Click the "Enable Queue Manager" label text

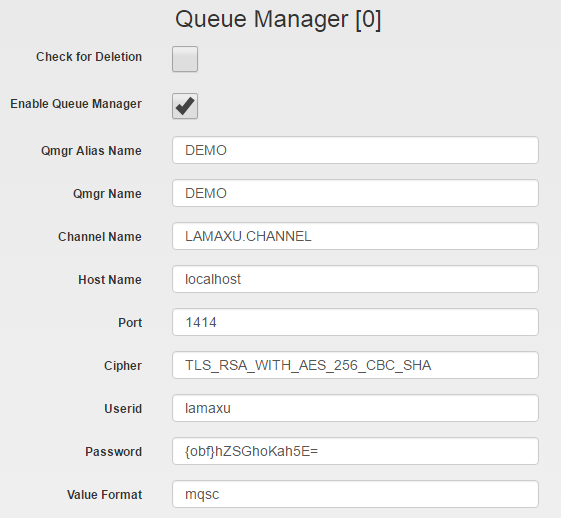(x=76, y=104)
